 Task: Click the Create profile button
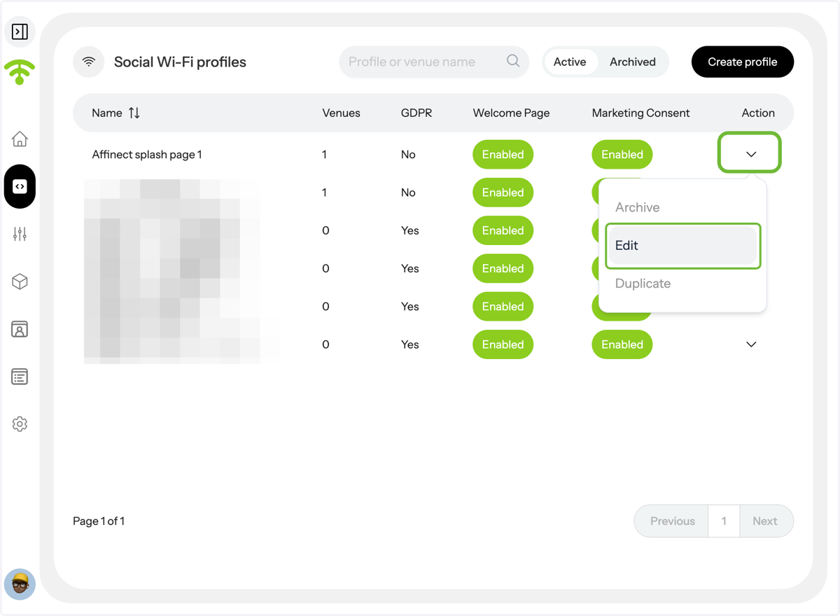click(743, 62)
